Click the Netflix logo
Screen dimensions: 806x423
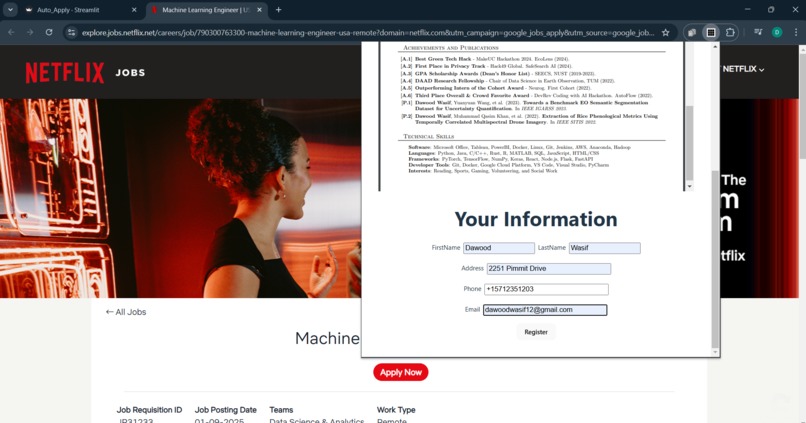[65, 73]
